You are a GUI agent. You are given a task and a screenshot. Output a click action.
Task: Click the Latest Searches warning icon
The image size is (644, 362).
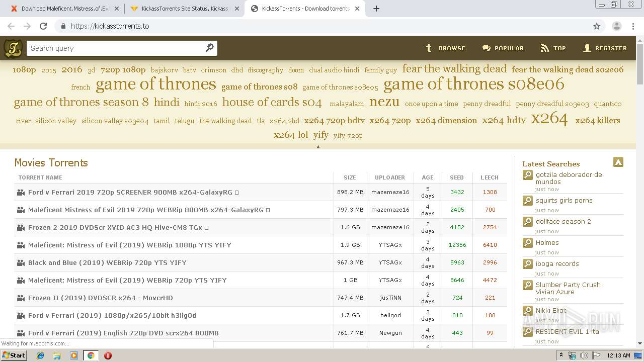pyautogui.click(x=618, y=162)
